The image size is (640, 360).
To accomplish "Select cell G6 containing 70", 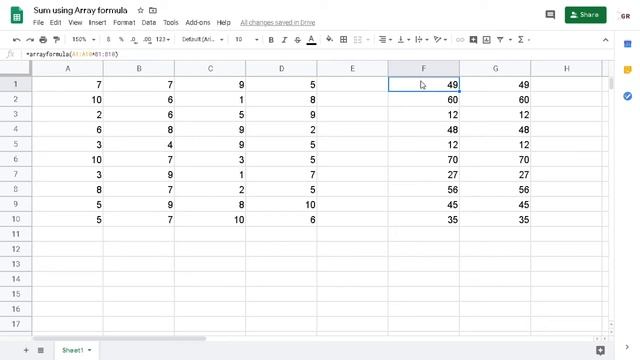I will (495, 160).
